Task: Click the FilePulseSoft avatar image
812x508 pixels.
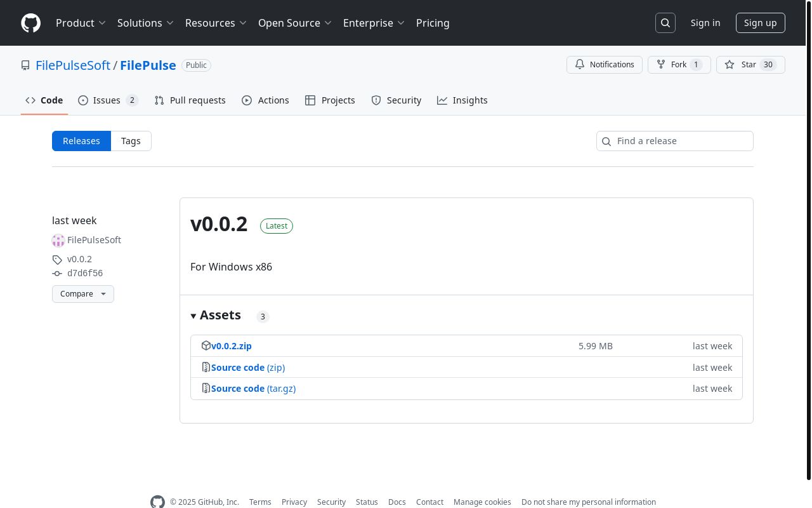Action: [x=58, y=240]
